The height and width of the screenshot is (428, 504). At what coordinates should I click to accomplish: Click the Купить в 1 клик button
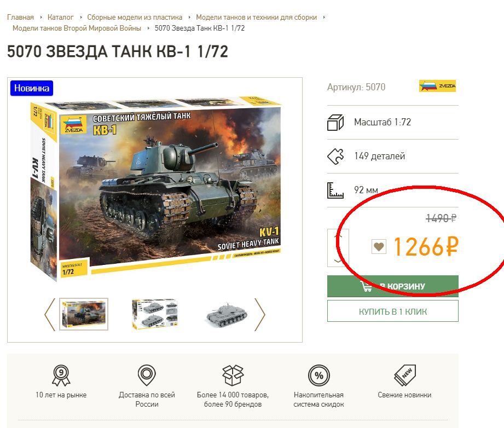click(x=392, y=311)
